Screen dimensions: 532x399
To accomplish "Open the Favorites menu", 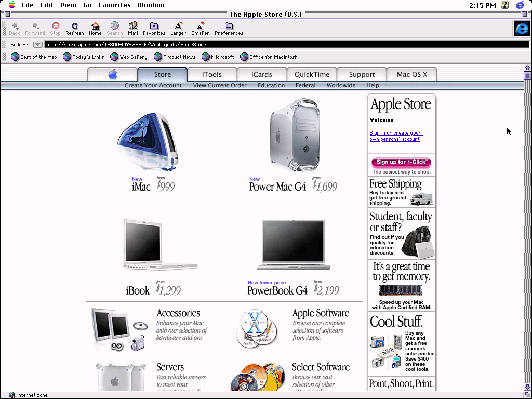I will (x=115, y=5).
